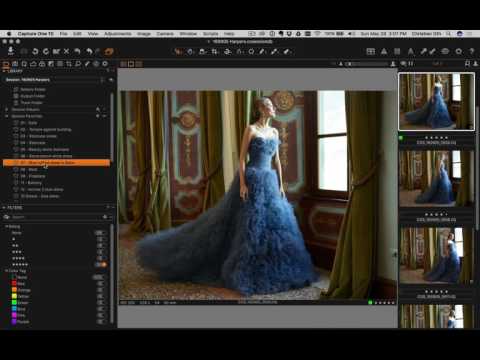Image resolution: width=480 pixels, height=360 pixels.
Task: Select the first browser thumbnail
Action: click(436, 101)
